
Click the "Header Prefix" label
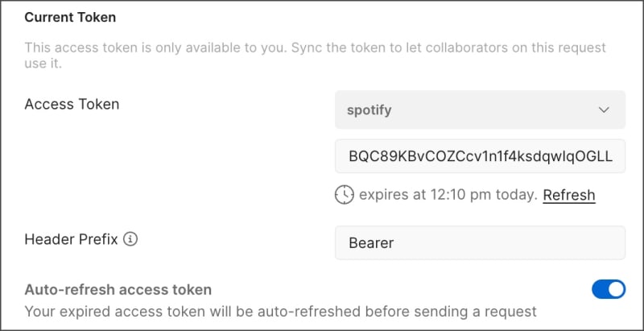coord(72,239)
